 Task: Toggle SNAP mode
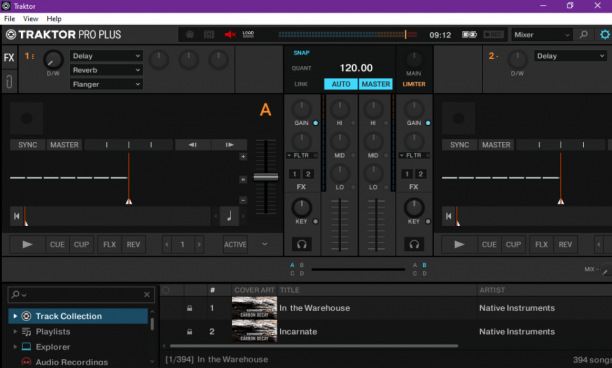coord(301,53)
